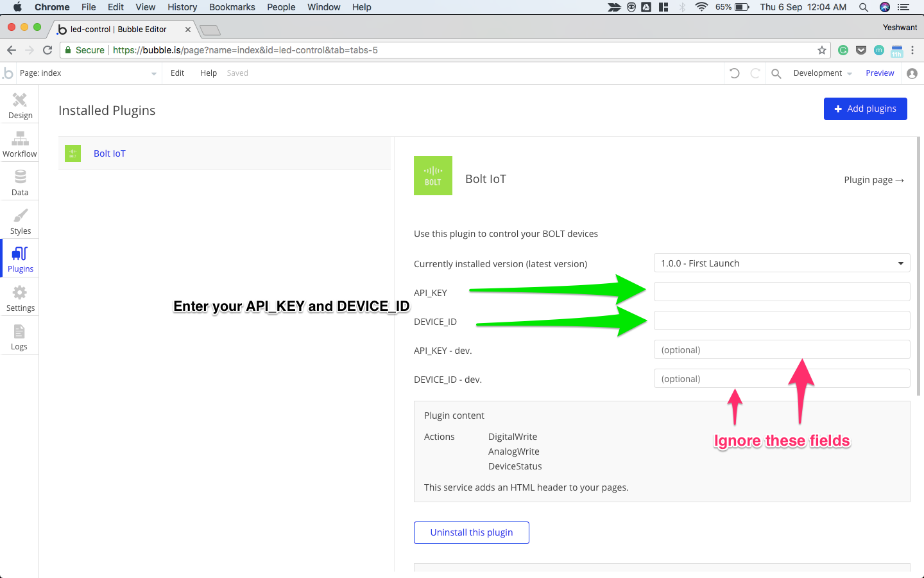Screen dimensions: 924x578
Task: Open the Development version dropdown
Action: 823,73
